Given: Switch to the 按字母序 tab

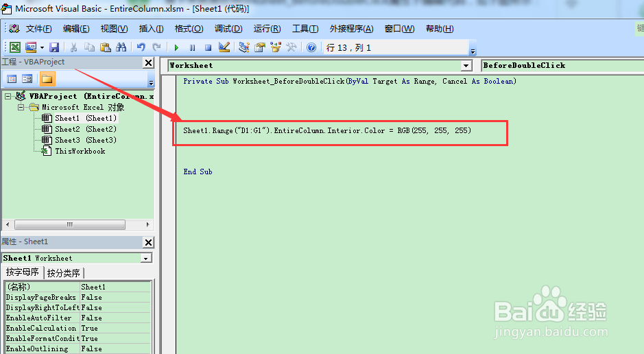Looking at the screenshot, I should pos(22,272).
